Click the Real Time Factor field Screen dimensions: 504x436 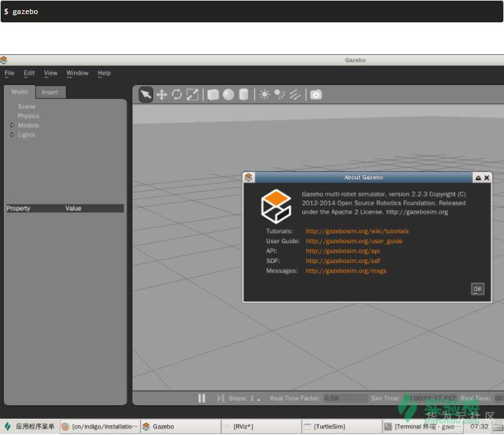pos(345,398)
